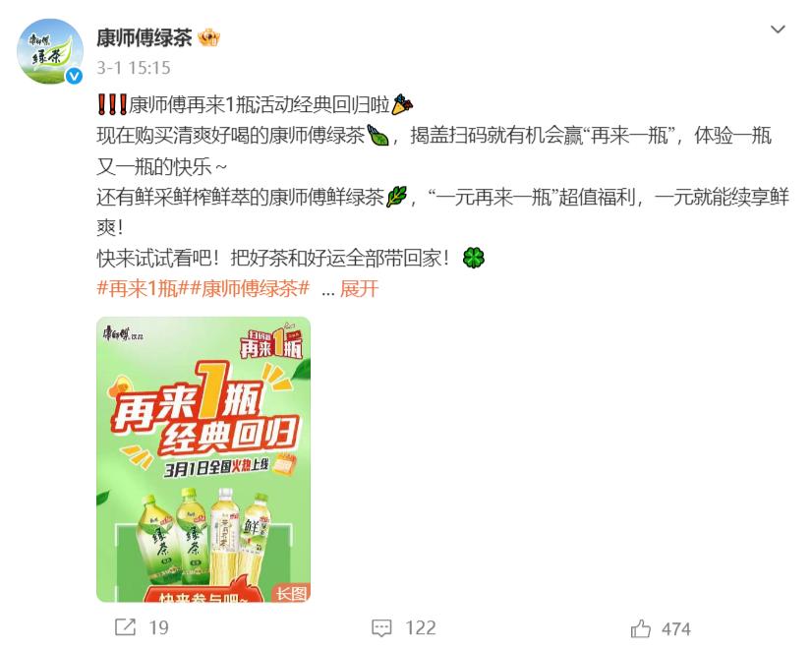Click the party popper emoji
Image resolution: width=812 pixels, height=649 pixels.
(x=402, y=104)
